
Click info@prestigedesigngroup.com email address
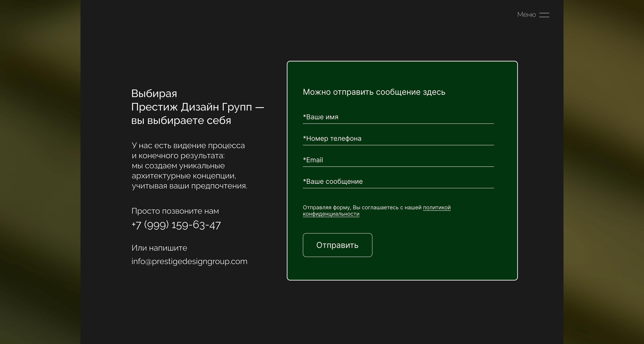189,261
